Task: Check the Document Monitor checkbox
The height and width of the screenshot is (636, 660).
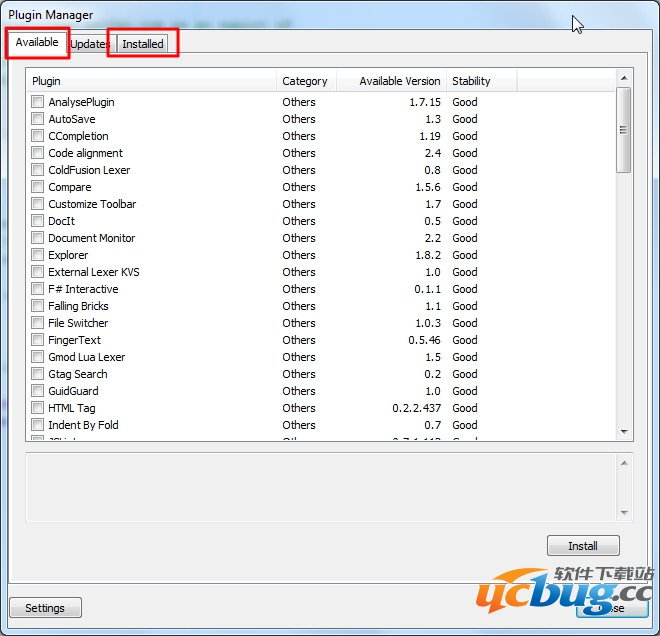Action: (37, 237)
